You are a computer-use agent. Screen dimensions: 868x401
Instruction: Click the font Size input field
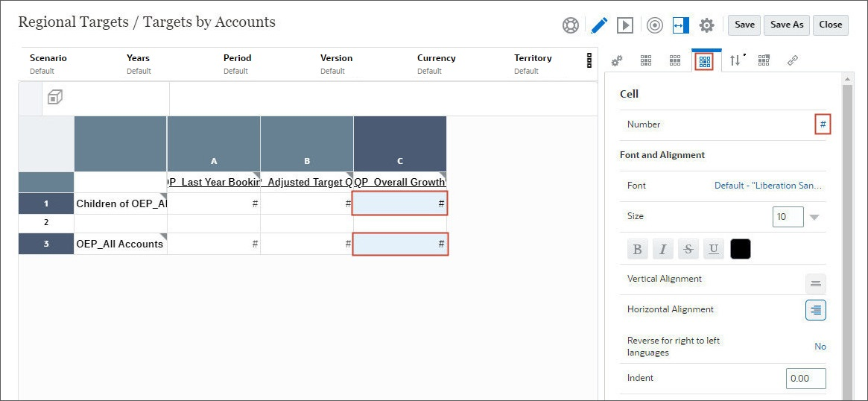point(788,217)
